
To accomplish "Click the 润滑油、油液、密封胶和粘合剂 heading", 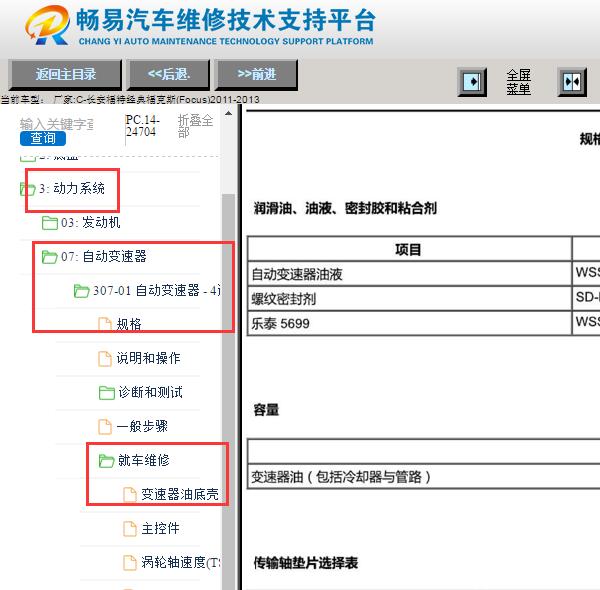I will (x=345, y=209).
